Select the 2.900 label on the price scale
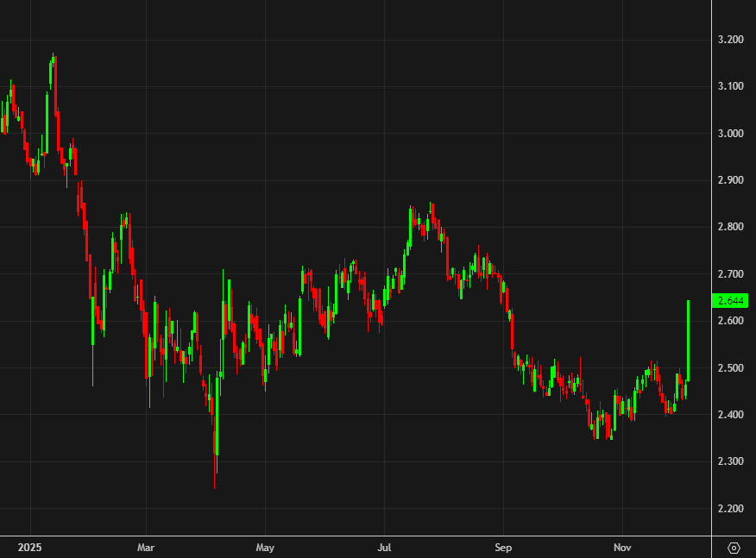The height and width of the screenshot is (558, 756). point(733,180)
